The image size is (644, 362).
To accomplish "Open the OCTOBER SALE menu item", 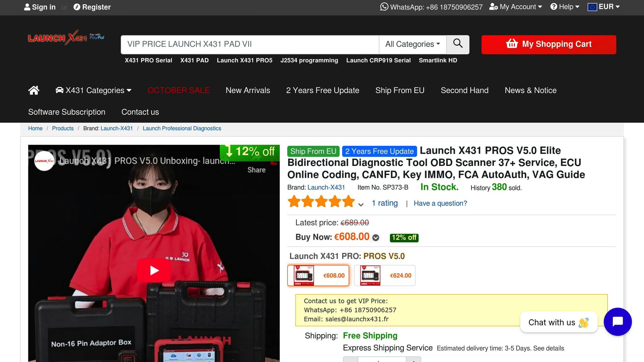I will click(x=178, y=90).
